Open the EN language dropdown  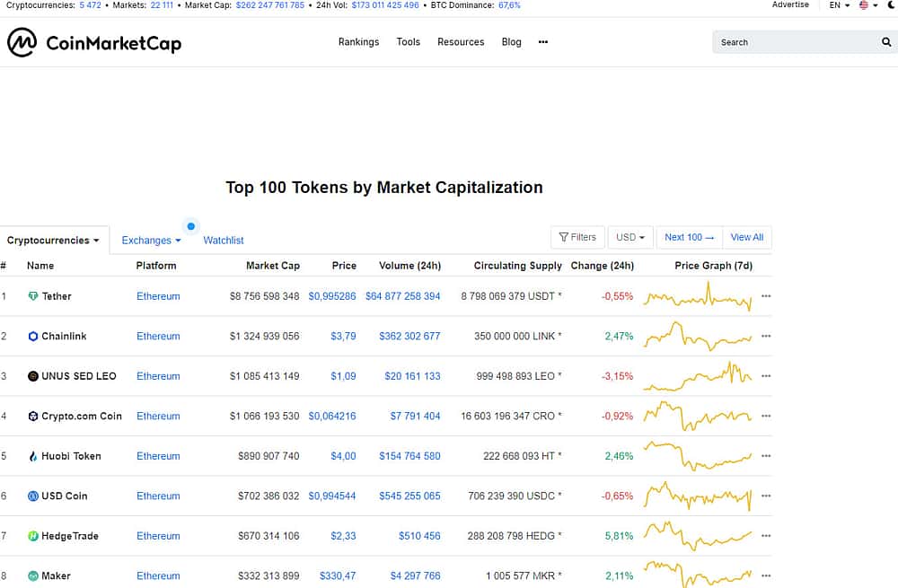(x=839, y=5)
